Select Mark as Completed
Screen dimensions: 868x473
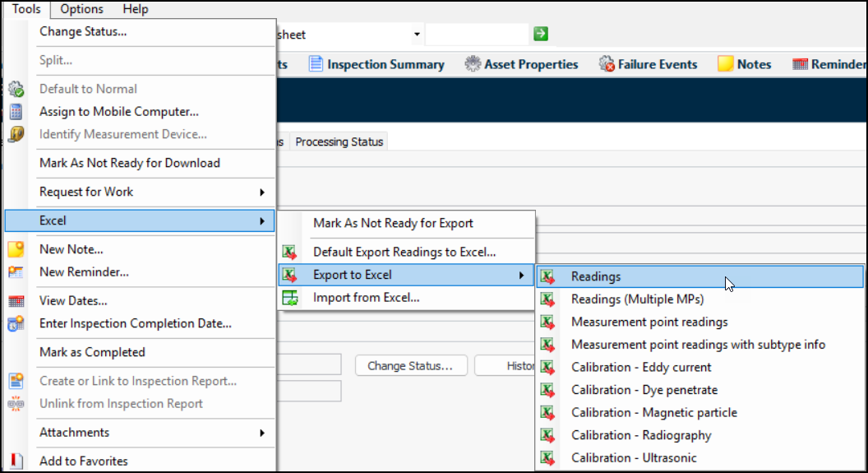click(92, 352)
